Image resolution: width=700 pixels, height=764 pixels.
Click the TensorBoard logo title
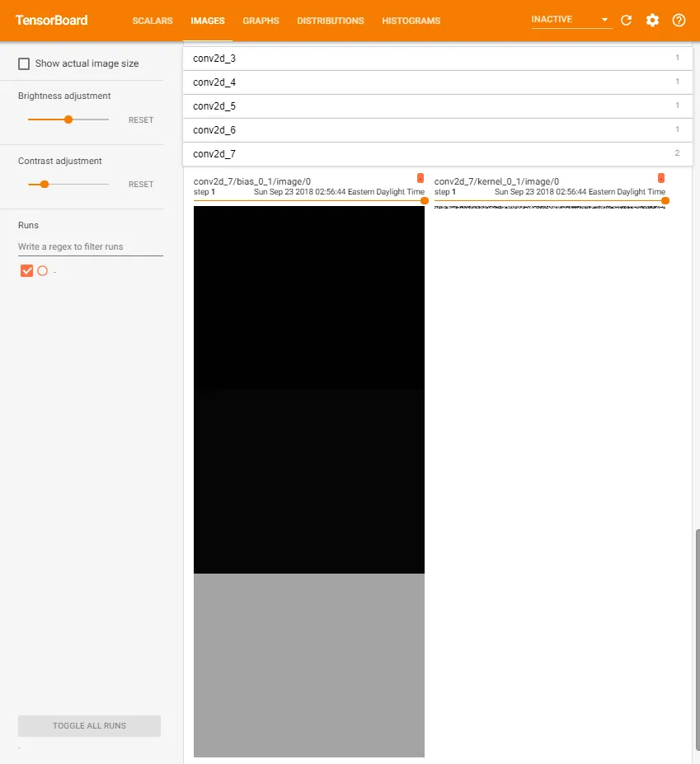click(52, 20)
